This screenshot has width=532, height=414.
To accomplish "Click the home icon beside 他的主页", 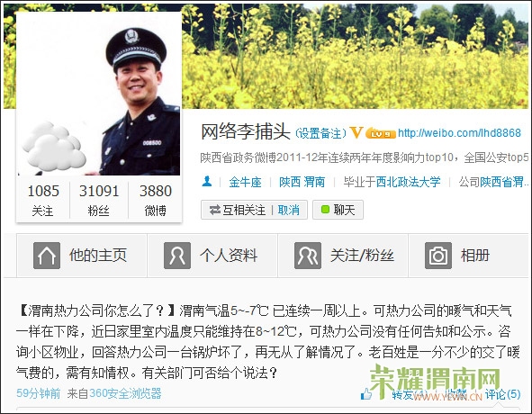I will (47, 256).
